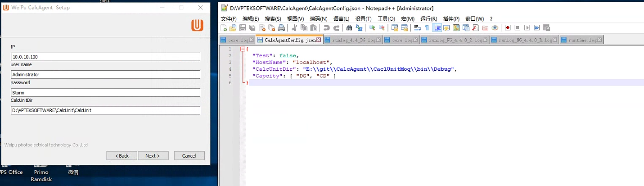This screenshot has height=186, width=644.
Task: Click Back in CalcAgent Setup
Action: pos(122,155)
